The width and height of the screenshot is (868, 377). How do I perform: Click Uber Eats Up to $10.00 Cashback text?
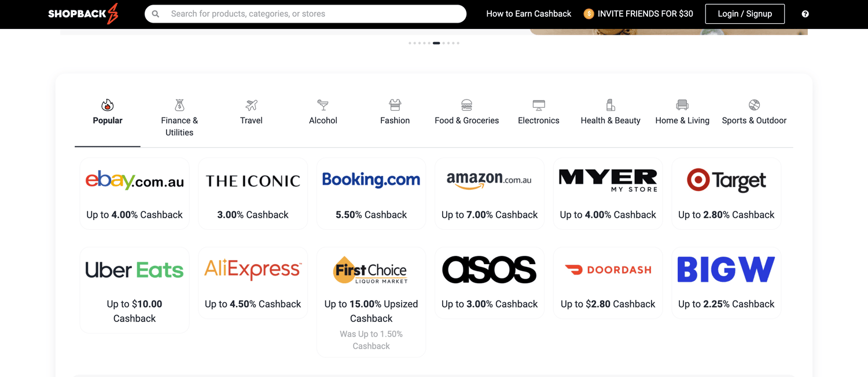coord(134,311)
